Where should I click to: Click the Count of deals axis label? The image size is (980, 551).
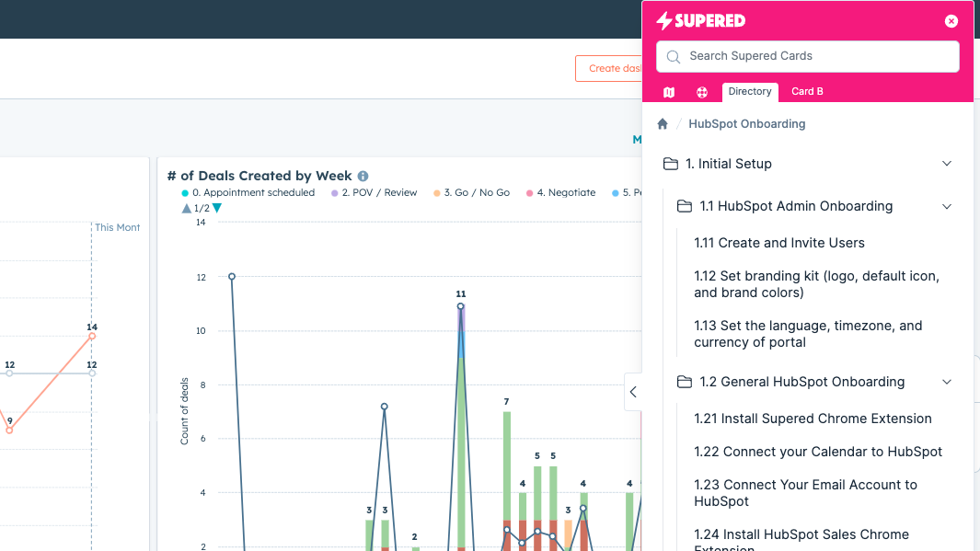pos(184,411)
